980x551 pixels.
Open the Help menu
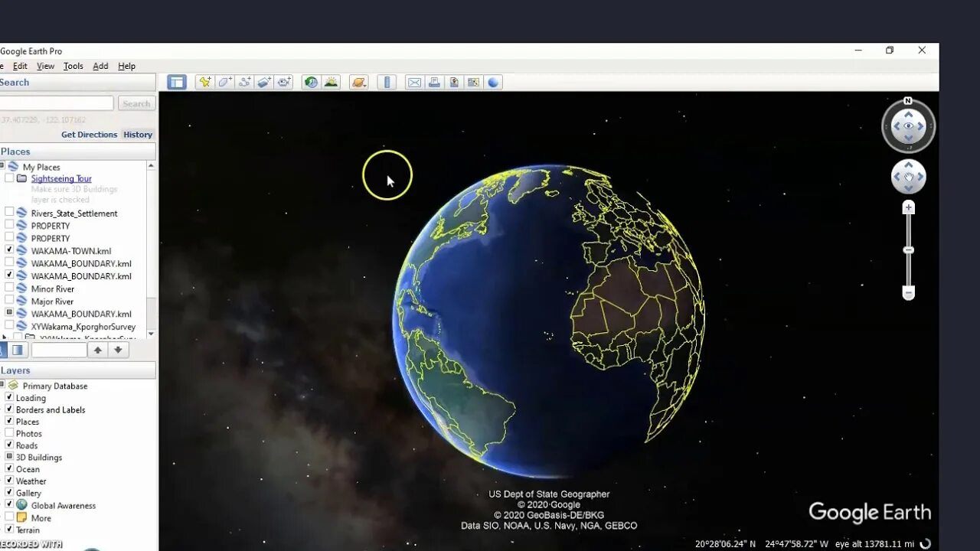[126, 67]
